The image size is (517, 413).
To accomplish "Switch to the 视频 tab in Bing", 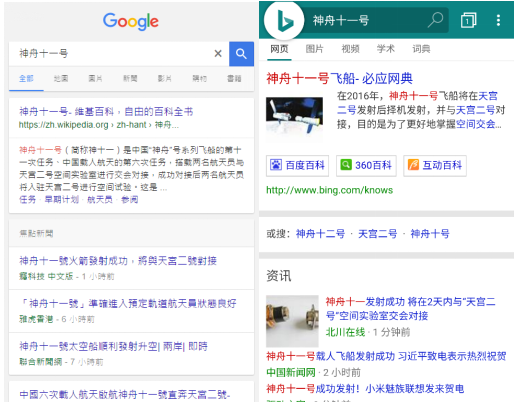I will (x=350, y=49).
